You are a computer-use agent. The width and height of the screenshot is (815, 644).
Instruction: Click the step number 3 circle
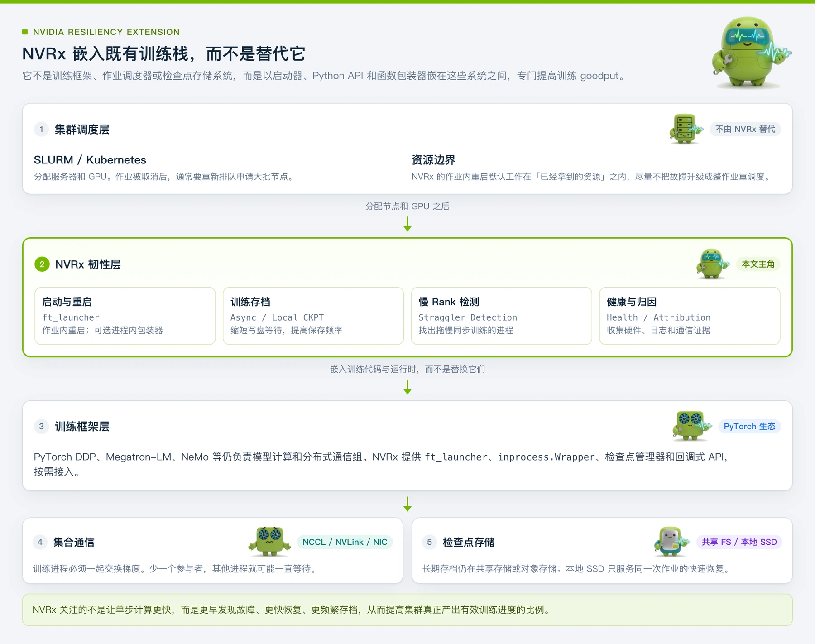(x=41, y=426)
